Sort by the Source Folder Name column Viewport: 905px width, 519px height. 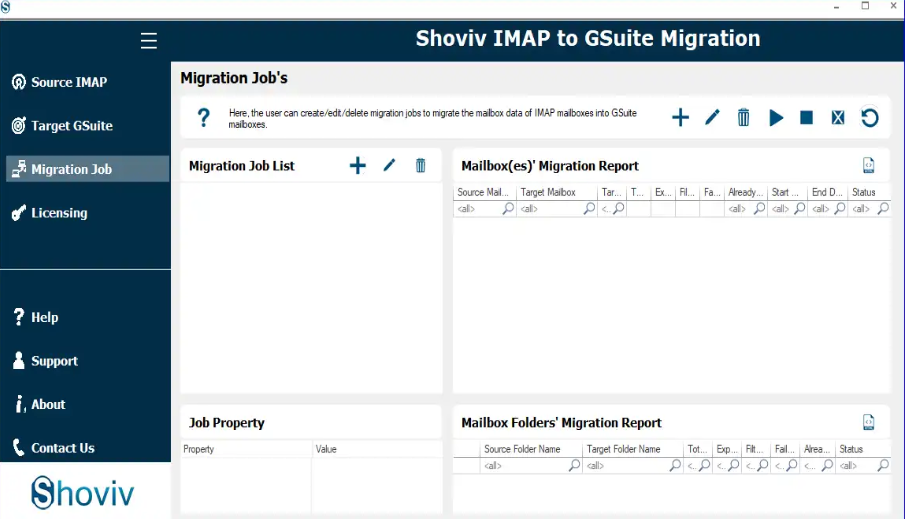[x=531, y=449]
